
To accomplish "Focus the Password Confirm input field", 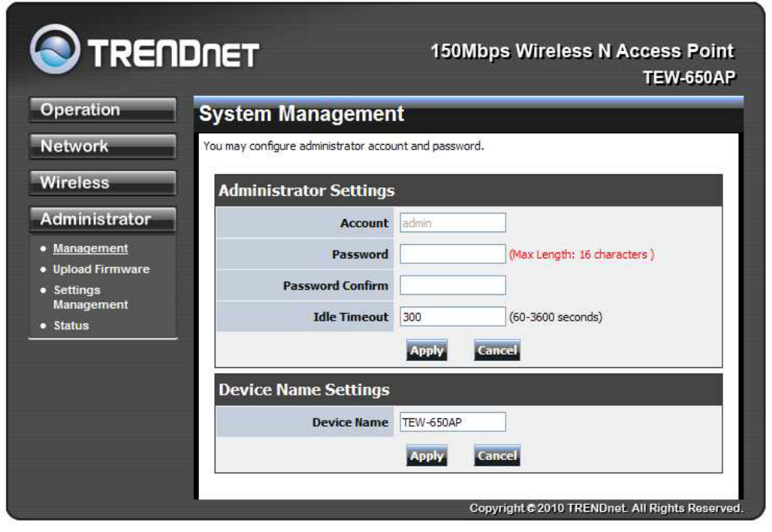I will [452, 286].
